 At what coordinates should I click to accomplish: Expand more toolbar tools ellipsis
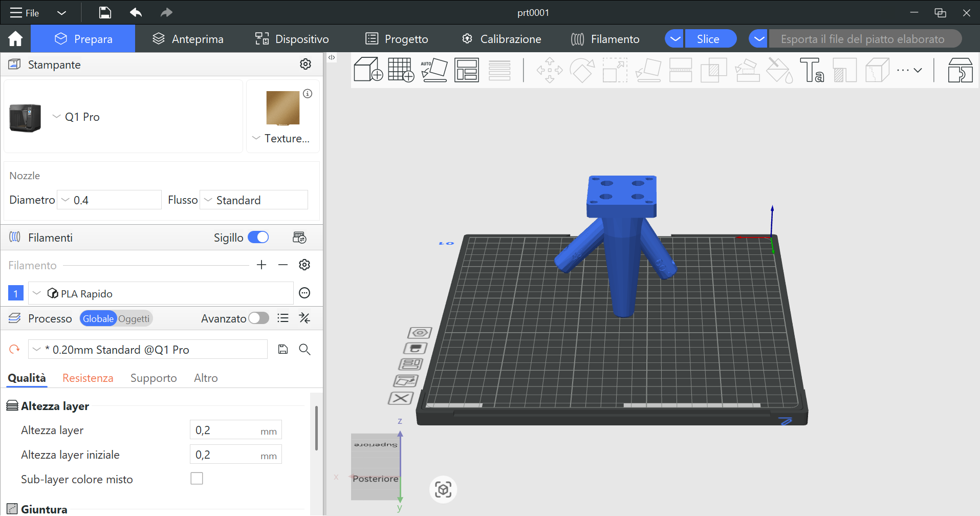coord(909,70)
